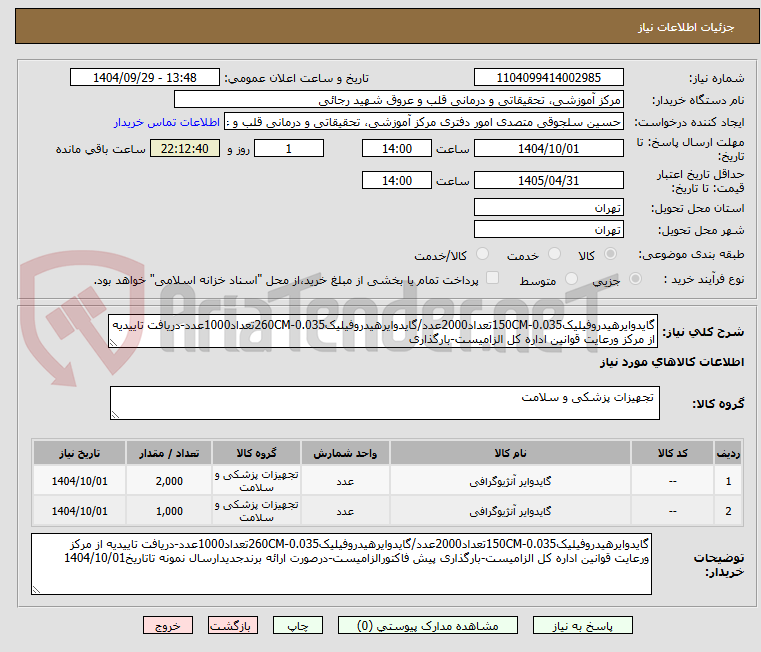Click the اطلاعات کالاهای مورد نیاز heading
This screenshot has height=652, width=761.
672,362
